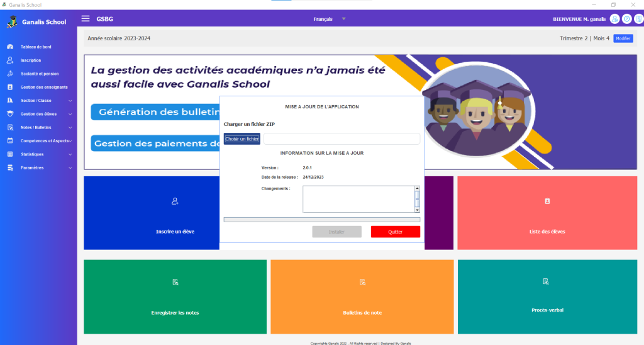Expand the Notes / Bulletins submenu arrow

point(70,128)
